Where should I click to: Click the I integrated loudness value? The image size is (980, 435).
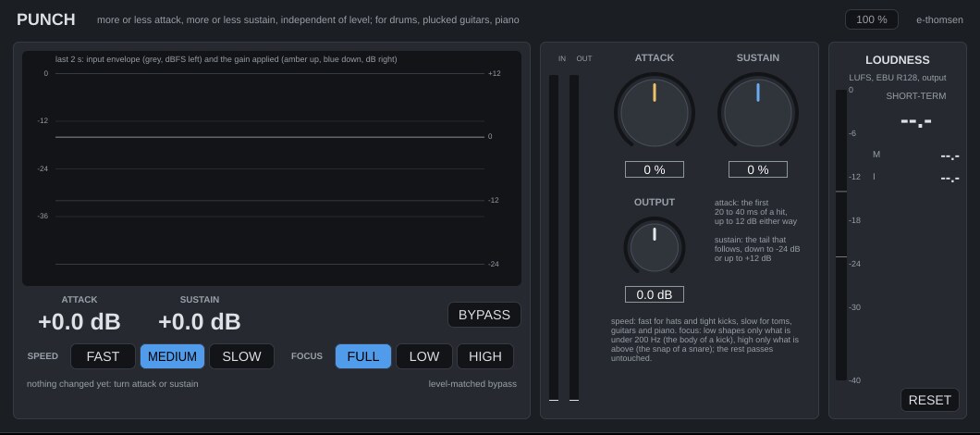point(950,179)
